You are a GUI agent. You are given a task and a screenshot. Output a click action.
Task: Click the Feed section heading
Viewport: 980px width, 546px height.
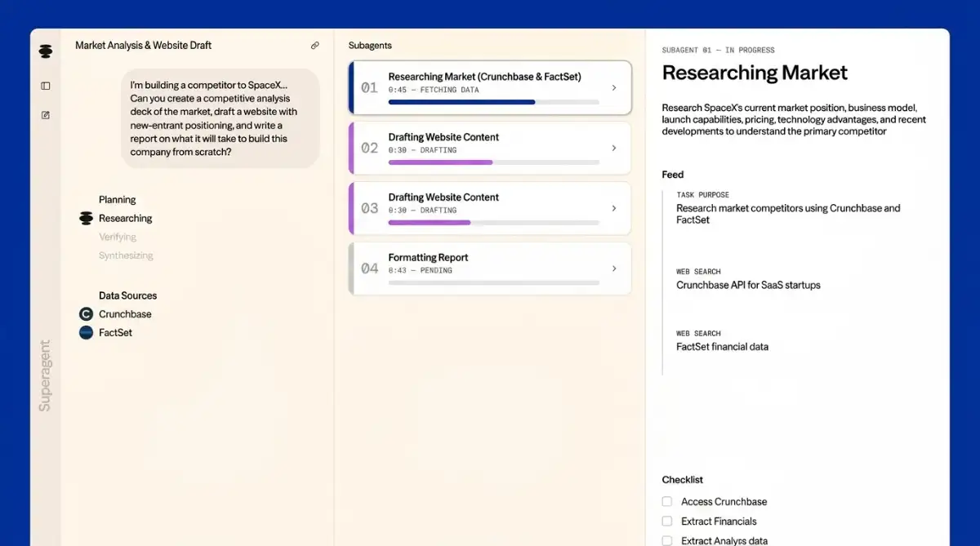pos(673,175)
